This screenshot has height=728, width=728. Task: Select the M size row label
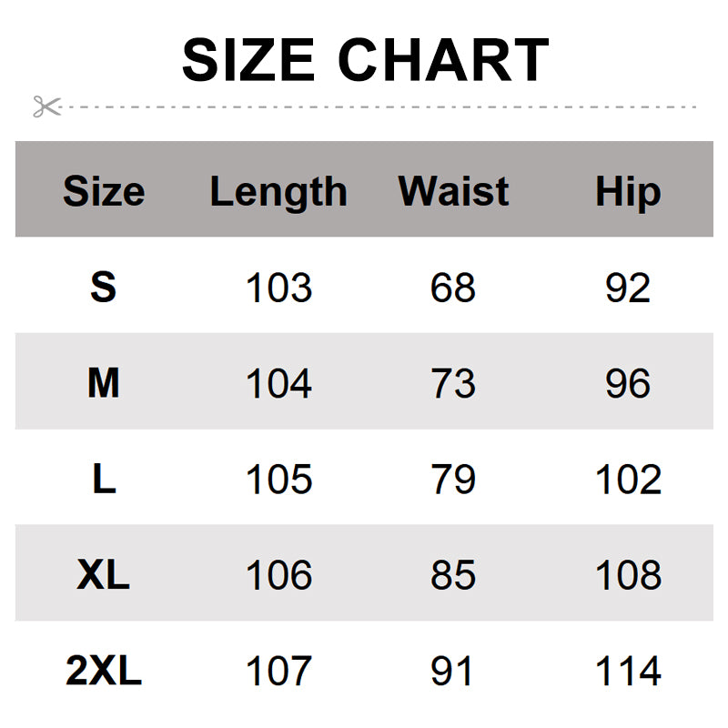pyautogui.click(x=104, y=384)
